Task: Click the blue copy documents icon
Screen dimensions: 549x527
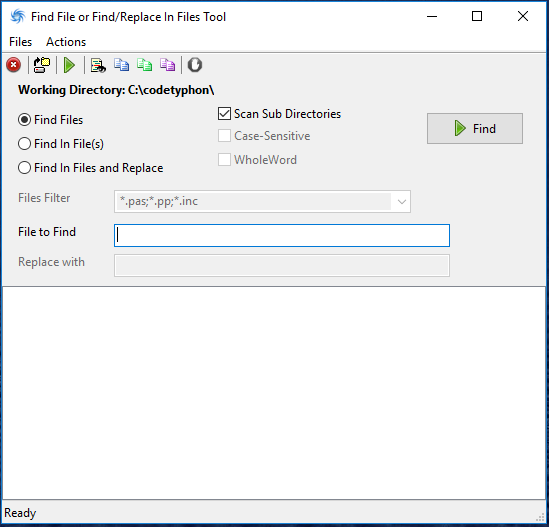Action: pos(121,65)
